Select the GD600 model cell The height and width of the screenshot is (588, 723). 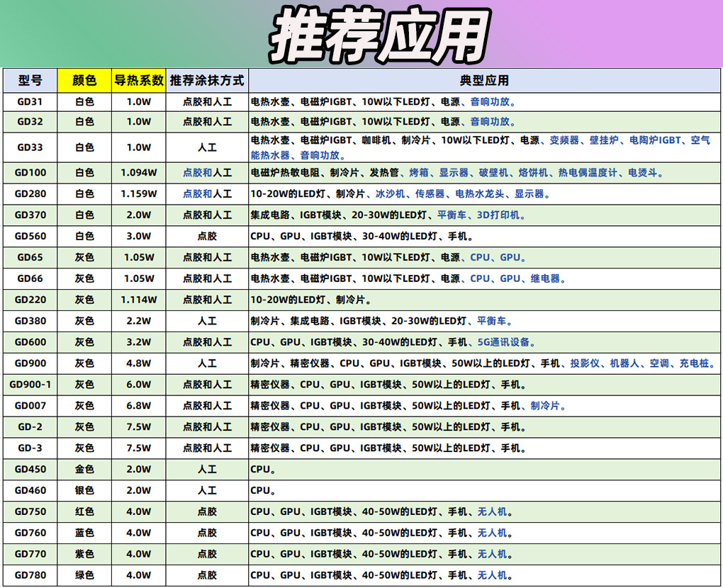[30, 342]
